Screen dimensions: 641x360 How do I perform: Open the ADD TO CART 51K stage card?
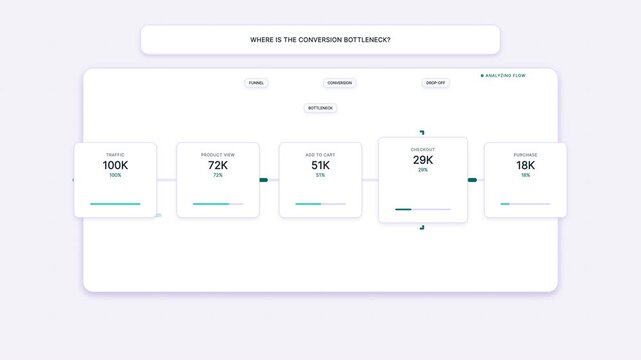pyautogui.click(x=320, y=180)
